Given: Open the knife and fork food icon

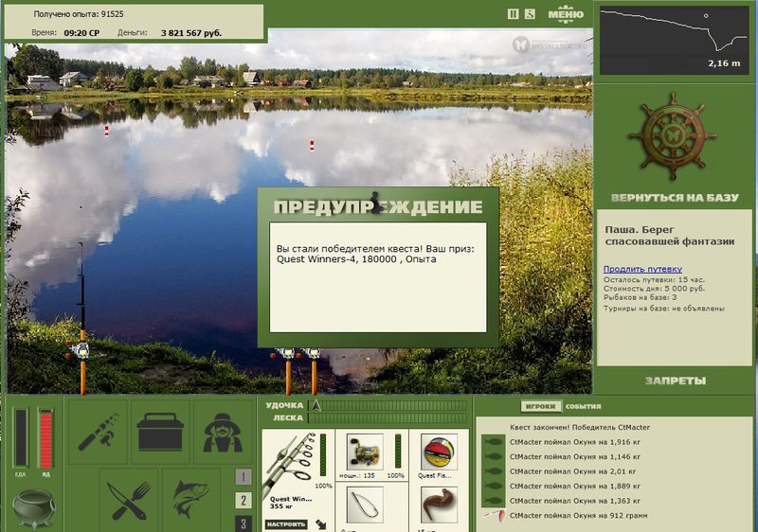Looking at the screenshot, I should tap(130, 498).
